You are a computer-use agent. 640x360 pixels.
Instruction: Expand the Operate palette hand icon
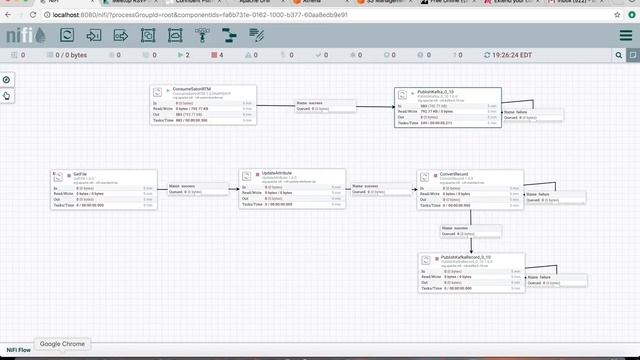point(7,96)
